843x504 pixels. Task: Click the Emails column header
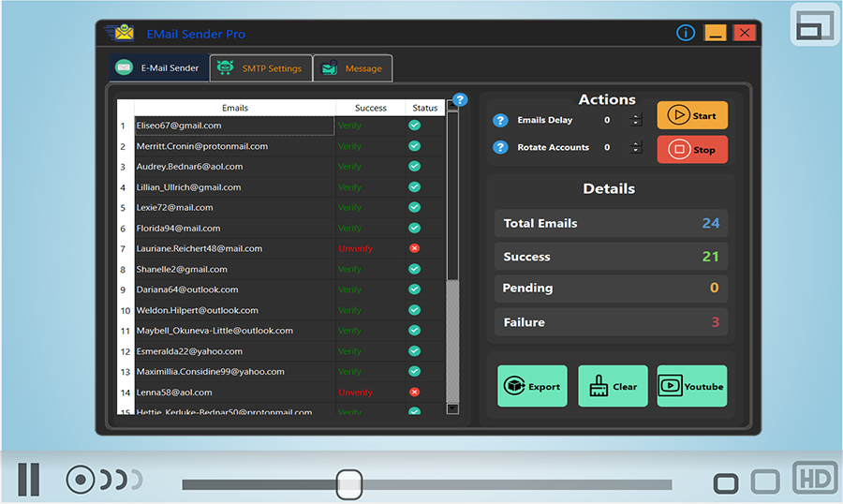(235, 108)
